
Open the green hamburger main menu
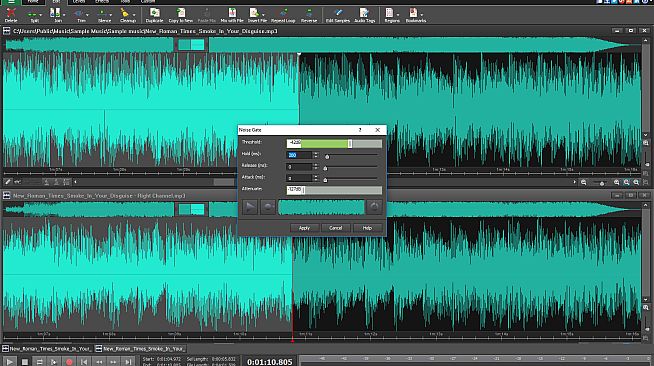point(11,2)
